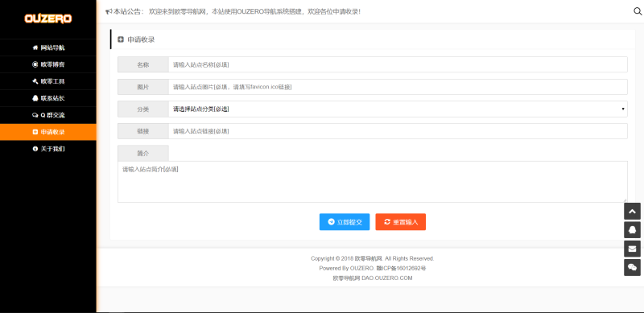Click the 重置输入 reset button
644x313 pixels.
[x=400, y=222]
